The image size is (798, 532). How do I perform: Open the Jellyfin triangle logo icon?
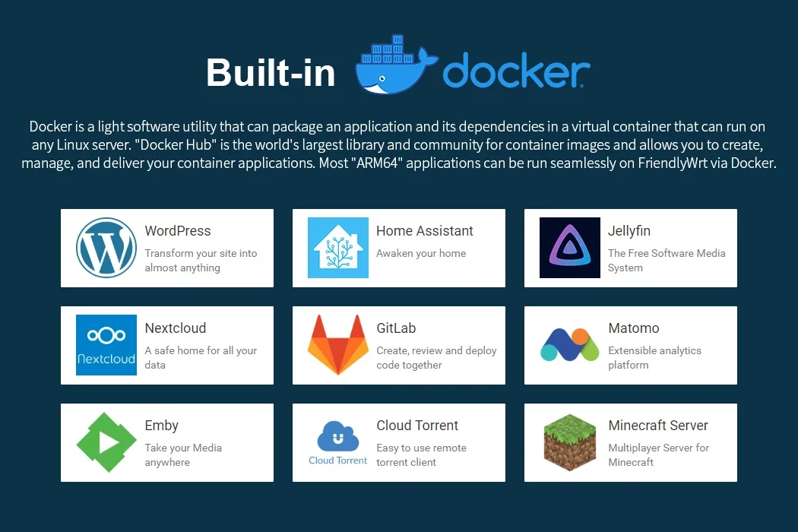tap(569, 248)
